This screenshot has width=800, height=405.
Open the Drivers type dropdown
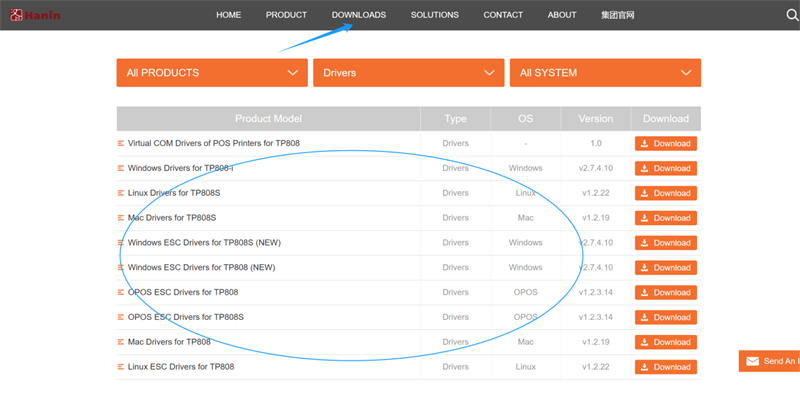click(409, 72)
